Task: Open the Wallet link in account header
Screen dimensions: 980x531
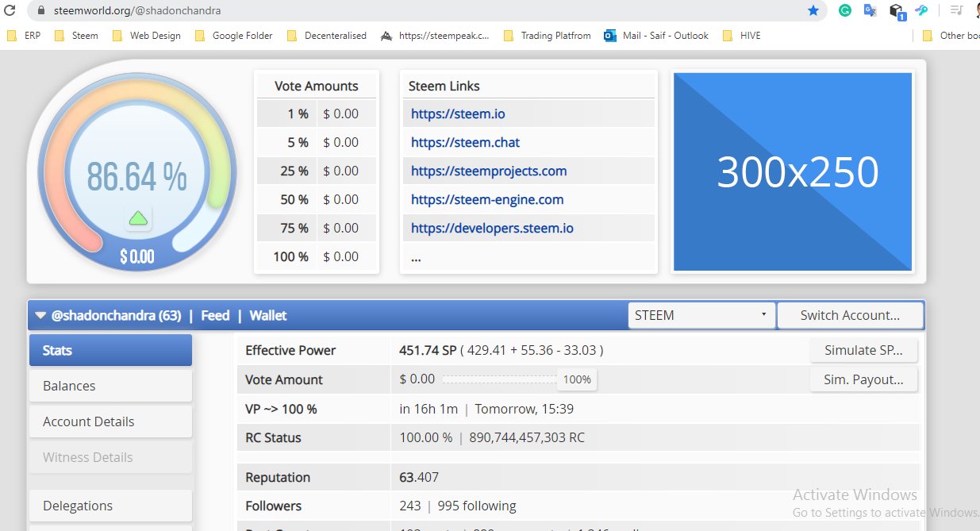Action: coord(268,315)
